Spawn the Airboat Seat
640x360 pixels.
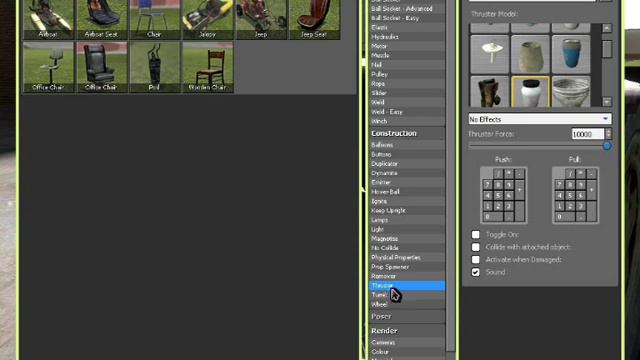[102, 20]
